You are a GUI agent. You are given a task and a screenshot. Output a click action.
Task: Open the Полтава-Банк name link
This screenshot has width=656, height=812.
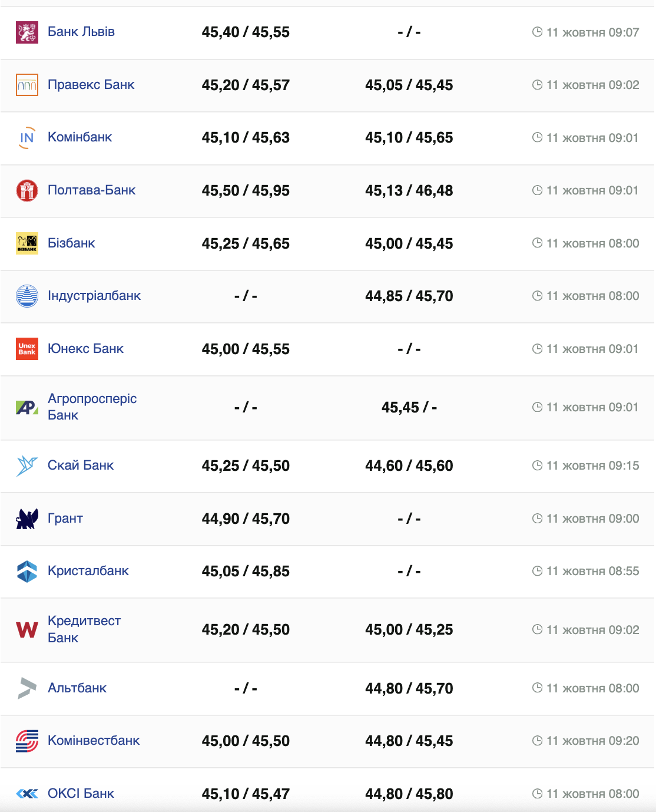click(91, 190)
